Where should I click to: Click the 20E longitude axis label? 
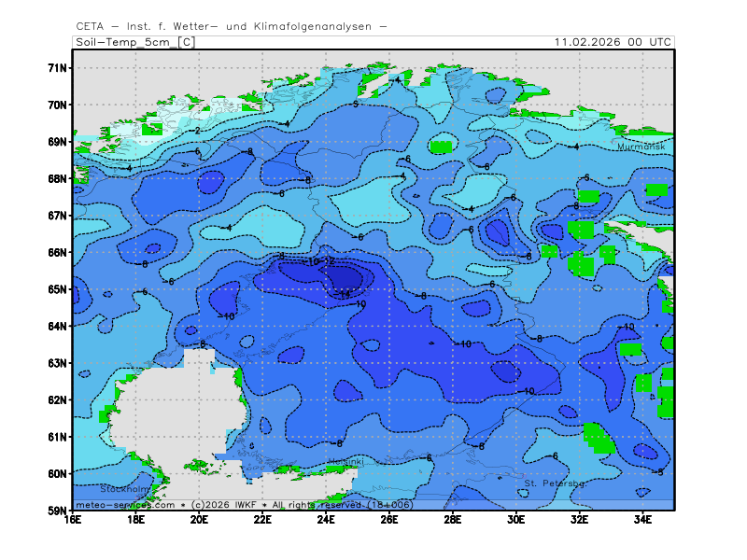pyautogui.click(x=199, y=519)
